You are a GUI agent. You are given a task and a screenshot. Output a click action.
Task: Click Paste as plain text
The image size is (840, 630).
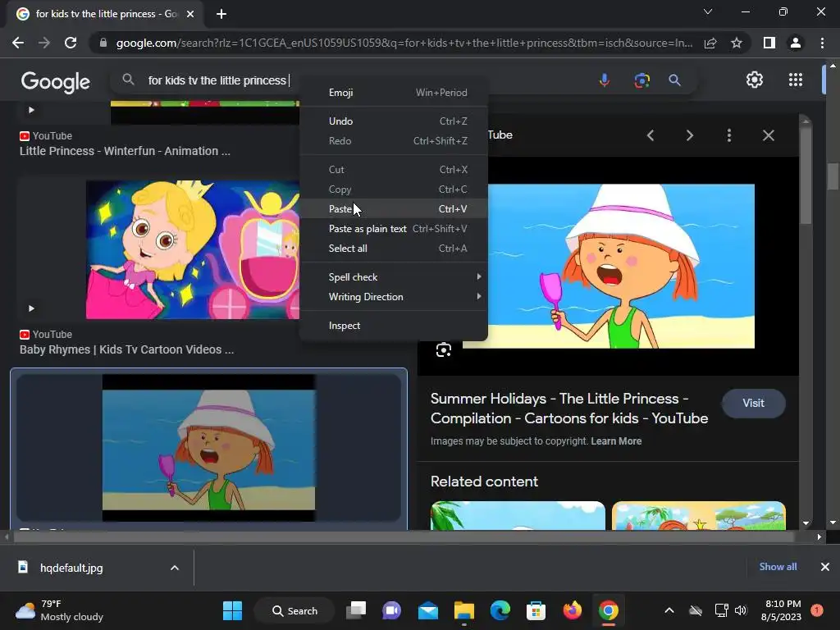(x=393, y=229)
